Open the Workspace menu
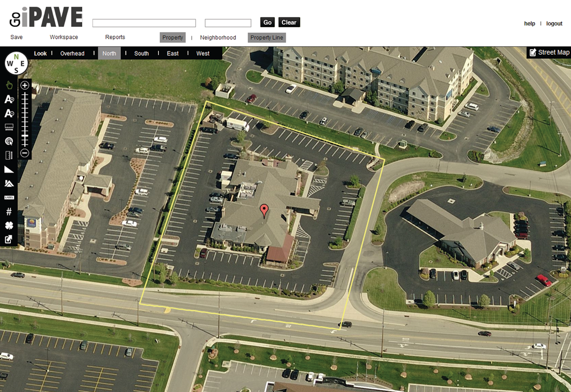571x392 pixels. tap(63, 37)
